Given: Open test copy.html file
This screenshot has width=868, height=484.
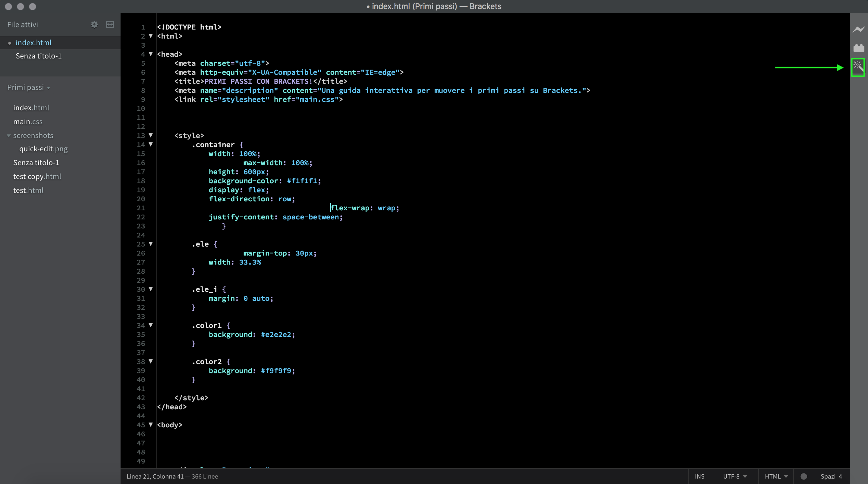Looking at the screenshot, I should [37, 177].
